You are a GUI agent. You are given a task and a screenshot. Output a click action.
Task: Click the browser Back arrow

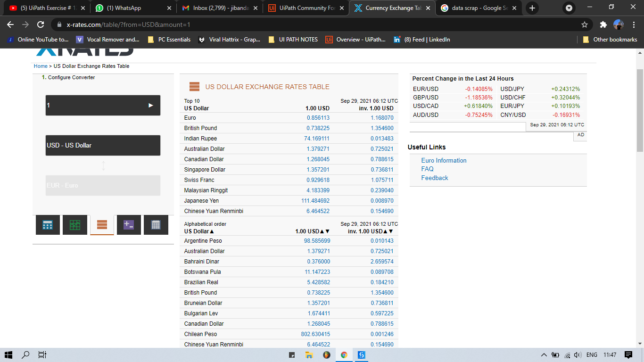(10, 25)
